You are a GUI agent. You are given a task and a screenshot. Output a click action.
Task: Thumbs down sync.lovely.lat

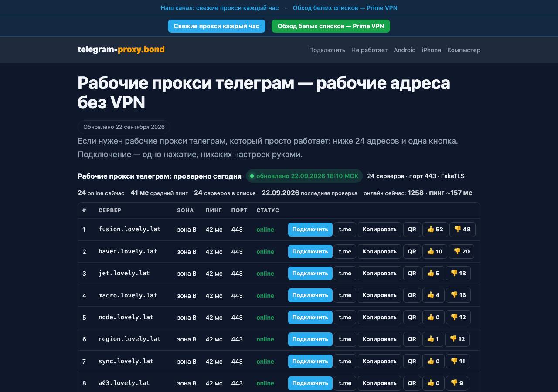(458, 361)
